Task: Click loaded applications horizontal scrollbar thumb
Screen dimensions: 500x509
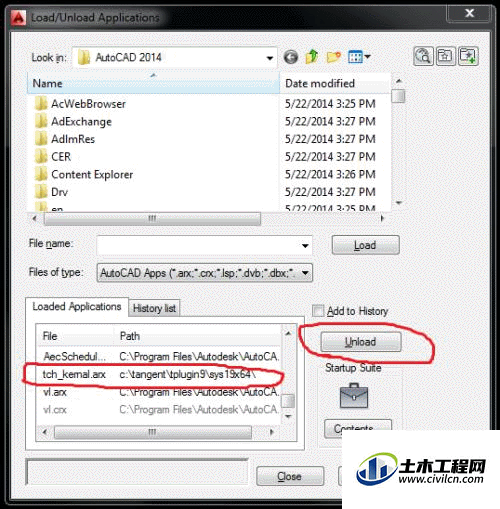Action: click(153, 432)
